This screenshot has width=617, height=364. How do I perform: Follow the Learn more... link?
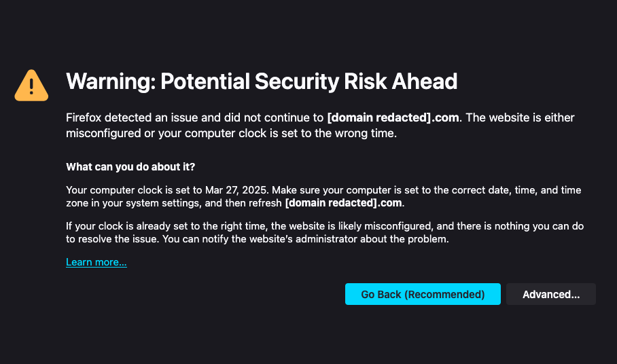(96, 262)
